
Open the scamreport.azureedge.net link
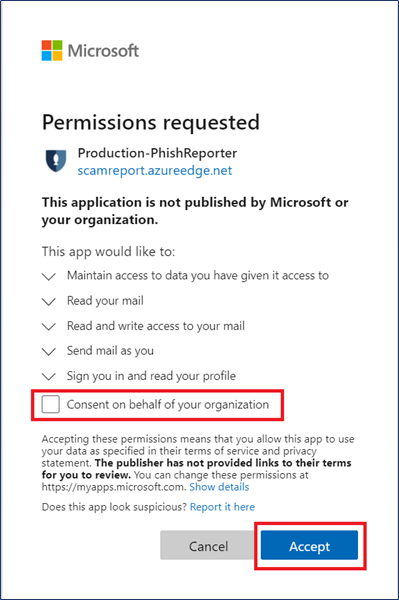(x=155, y=170)
